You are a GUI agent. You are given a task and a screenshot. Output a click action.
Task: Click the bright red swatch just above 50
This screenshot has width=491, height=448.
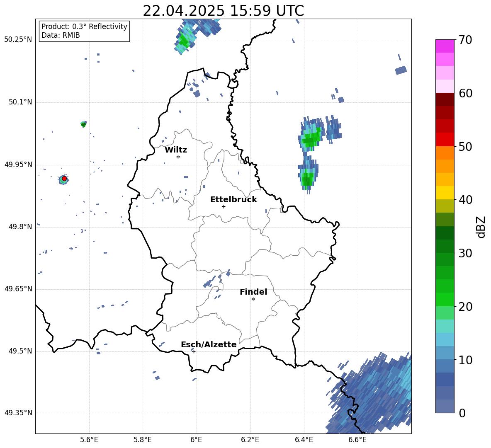coord(445,140)
